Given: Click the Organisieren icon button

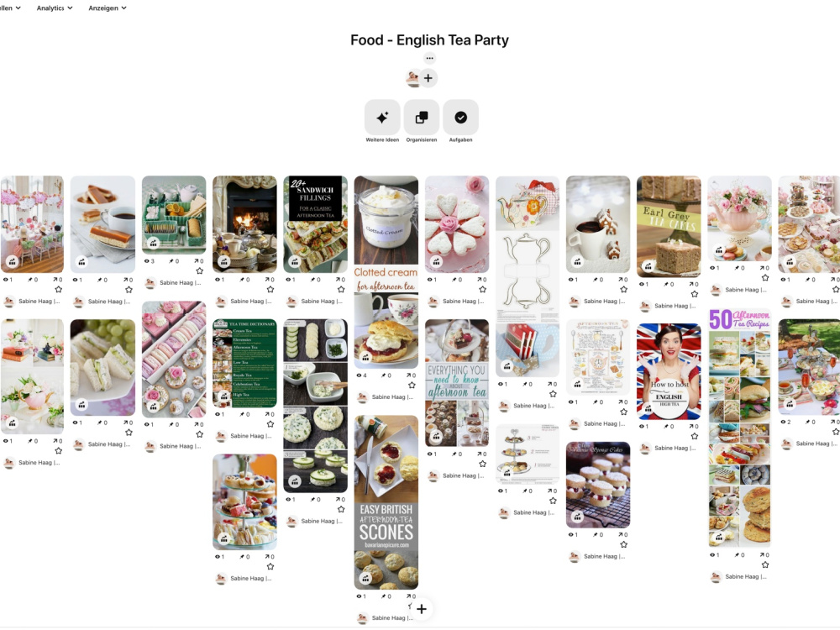Looking at the screenshot, I should click(x=422, y=118).
